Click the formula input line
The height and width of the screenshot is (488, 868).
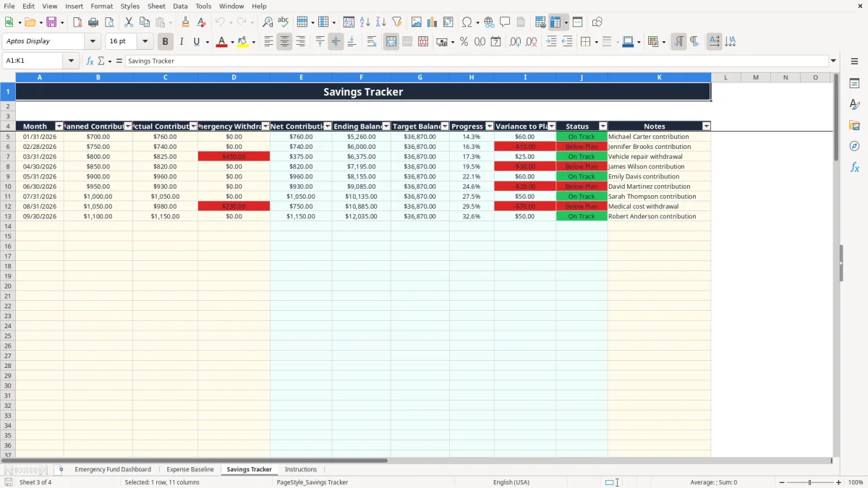click(476, 61)
